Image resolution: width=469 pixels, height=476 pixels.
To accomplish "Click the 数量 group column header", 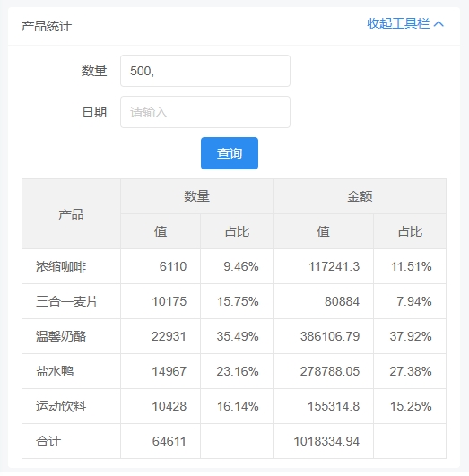I will pos(196,196).
